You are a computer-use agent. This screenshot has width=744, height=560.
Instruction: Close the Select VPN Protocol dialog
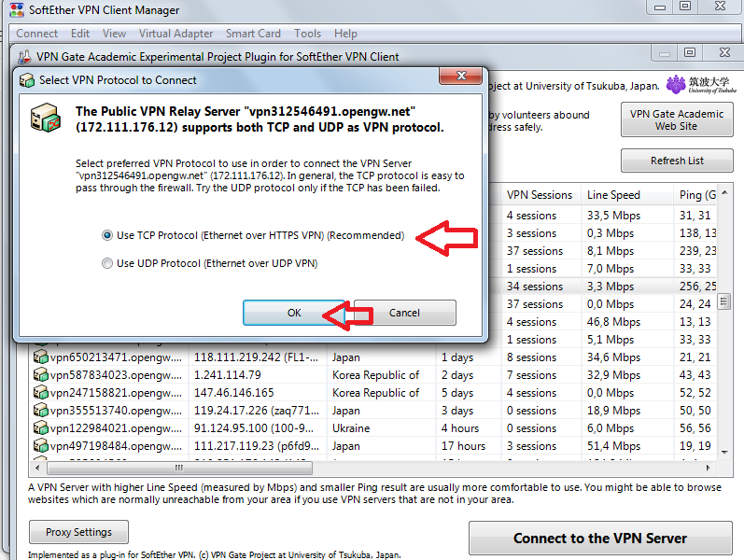point(461,76)
